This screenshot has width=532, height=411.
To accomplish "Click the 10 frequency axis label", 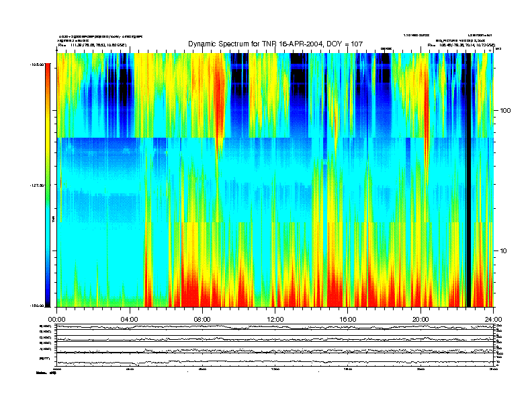I will (504, 251).
